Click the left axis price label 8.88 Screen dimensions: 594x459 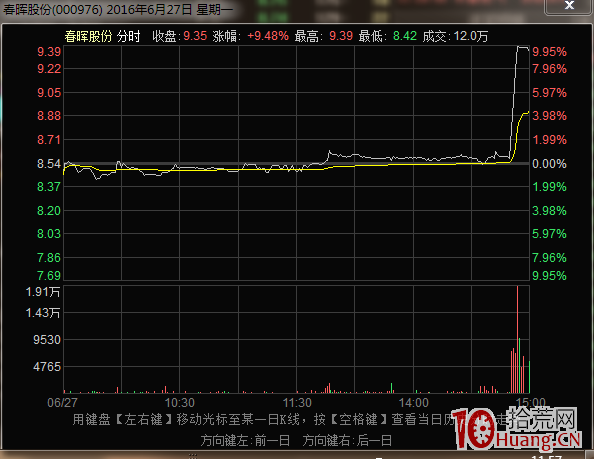[49, 116]
